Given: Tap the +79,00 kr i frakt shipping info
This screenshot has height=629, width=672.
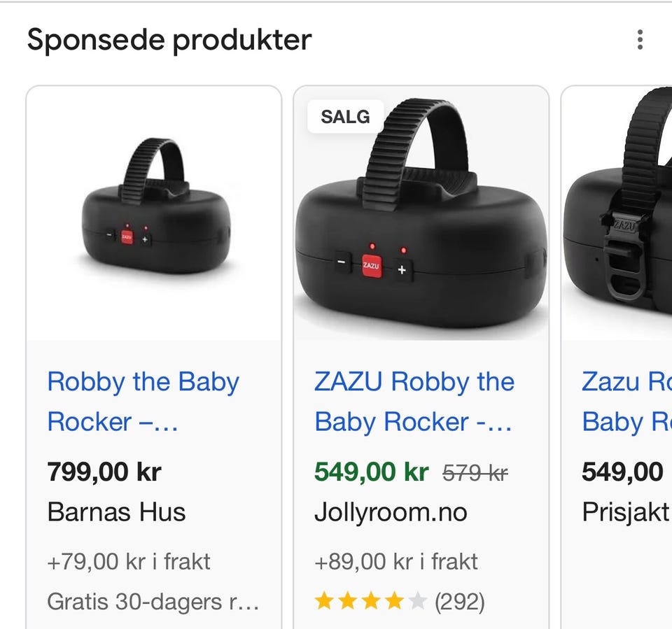Looking at the screenshot, I should coord(129,561).
